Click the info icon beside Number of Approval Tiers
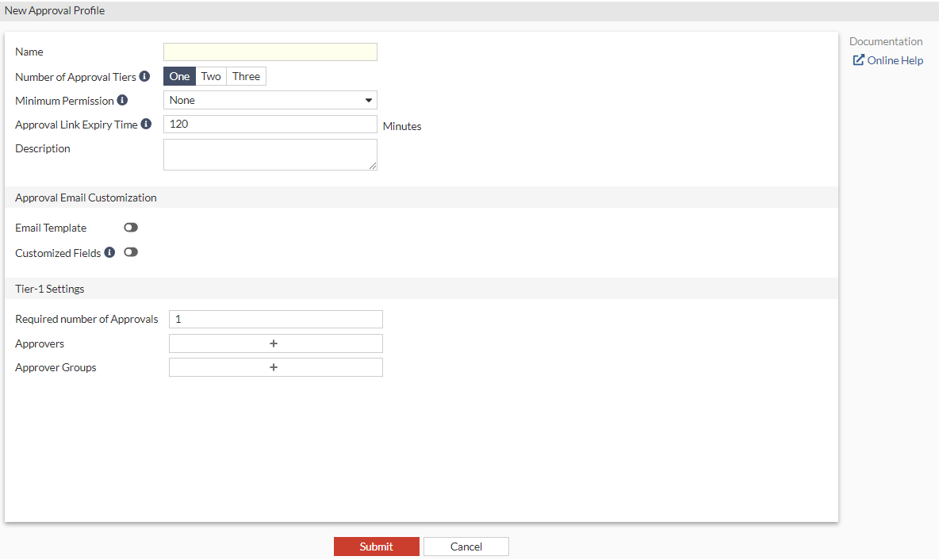 point(146,76)
